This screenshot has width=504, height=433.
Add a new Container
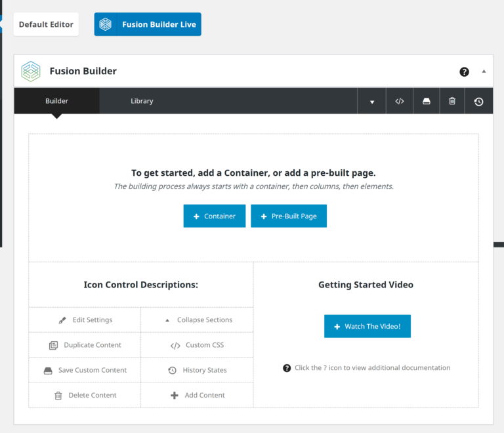(x=214, y=216)
